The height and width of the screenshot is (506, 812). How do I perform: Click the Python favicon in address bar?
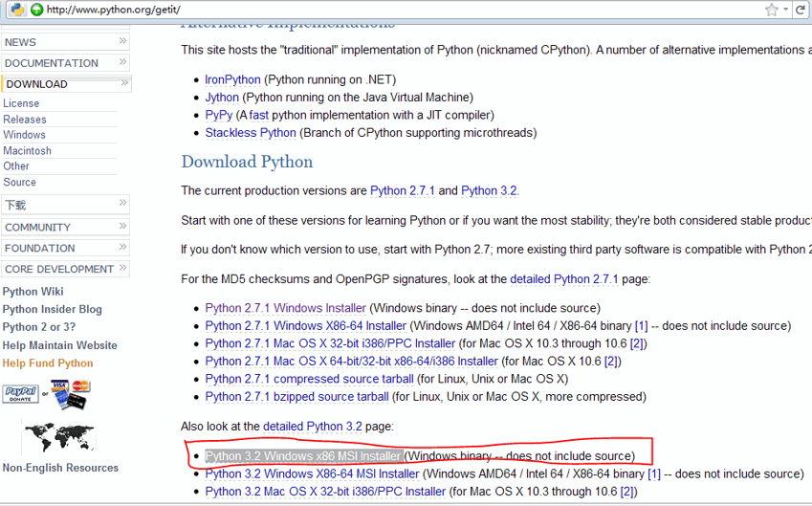(x=18, y=10)
